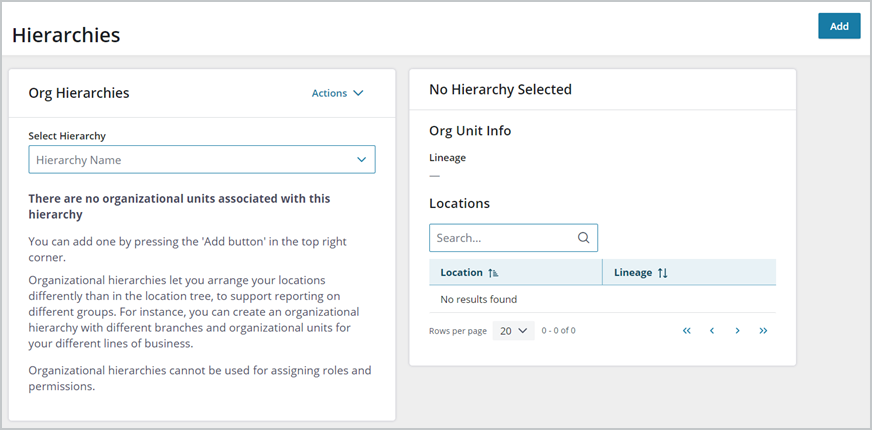Click the magnifying glass search icon
872x430 pixels.
[x=583, y=238]
